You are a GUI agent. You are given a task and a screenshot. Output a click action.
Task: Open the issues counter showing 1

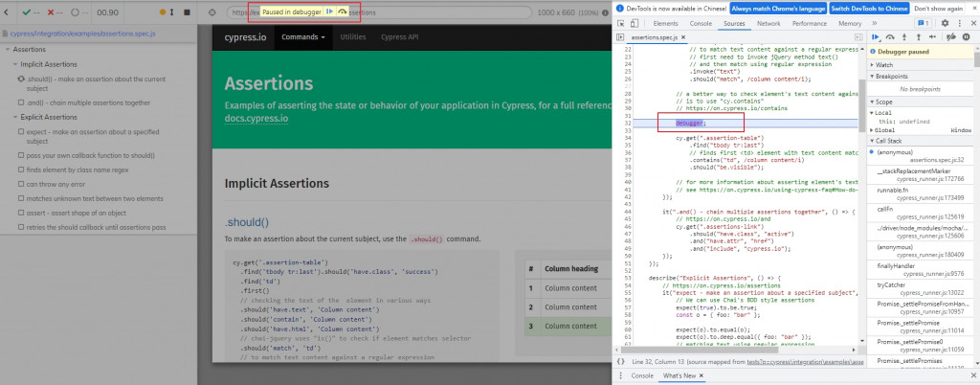point(924,24)
